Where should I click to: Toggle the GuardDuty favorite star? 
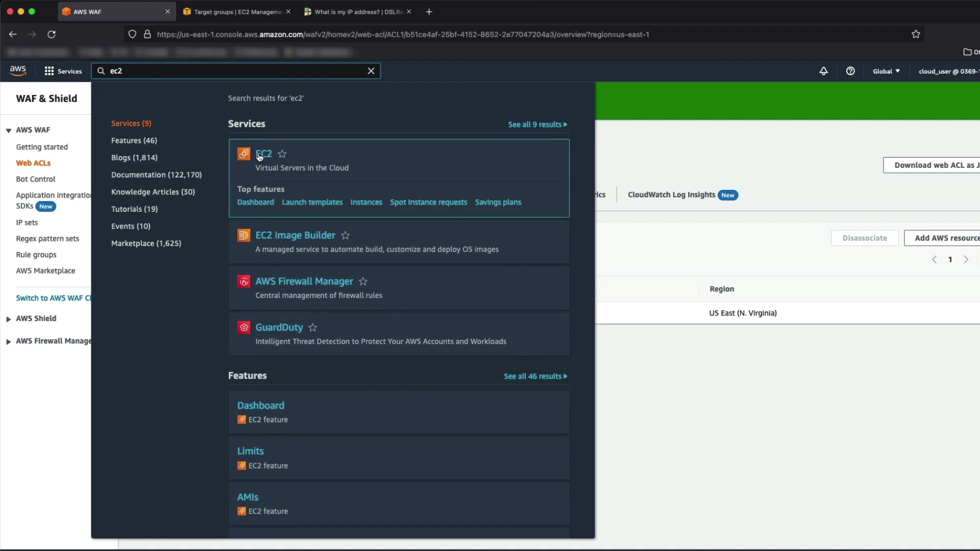point(313,328)
